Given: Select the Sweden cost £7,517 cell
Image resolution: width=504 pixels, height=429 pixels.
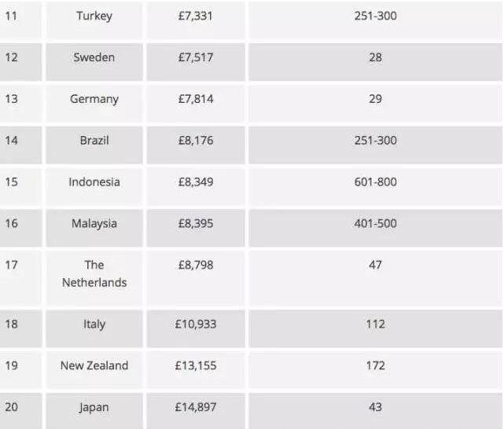Looking at the screenshot, I should click(196, 61).
